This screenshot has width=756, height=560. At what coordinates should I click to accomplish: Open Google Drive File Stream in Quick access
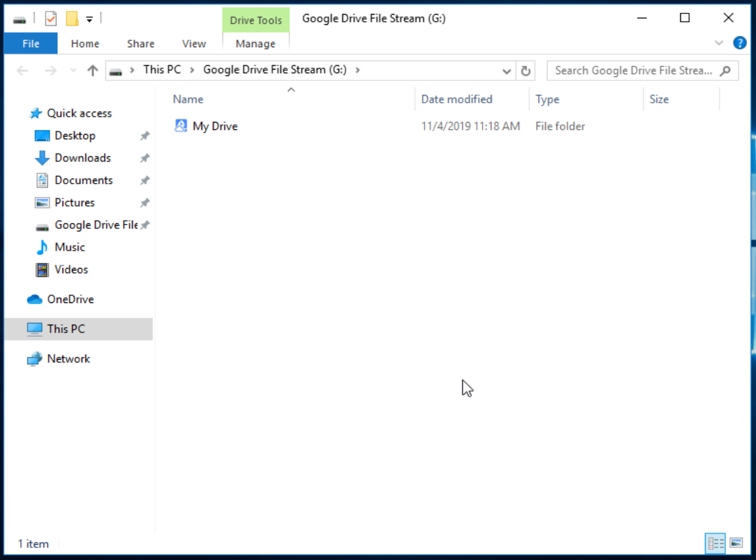pos(96,225)
